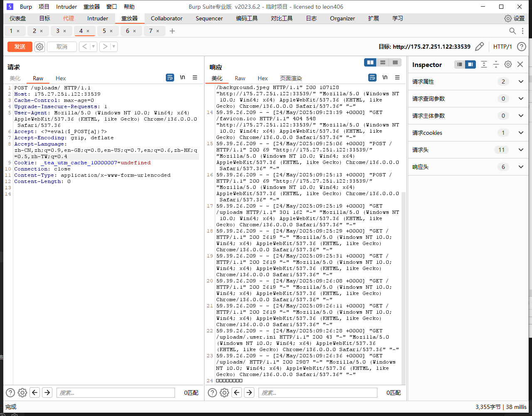Switch response view to 页面渲染 tab
The image size is (532, 416).
point(291,78)
